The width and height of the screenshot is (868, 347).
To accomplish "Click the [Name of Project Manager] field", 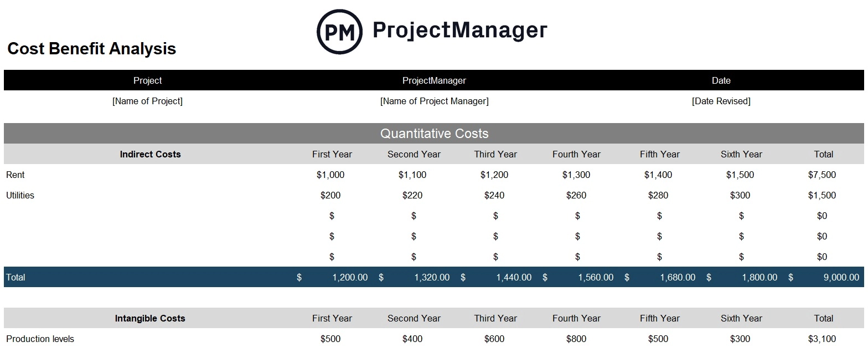I will click(434, 101).
